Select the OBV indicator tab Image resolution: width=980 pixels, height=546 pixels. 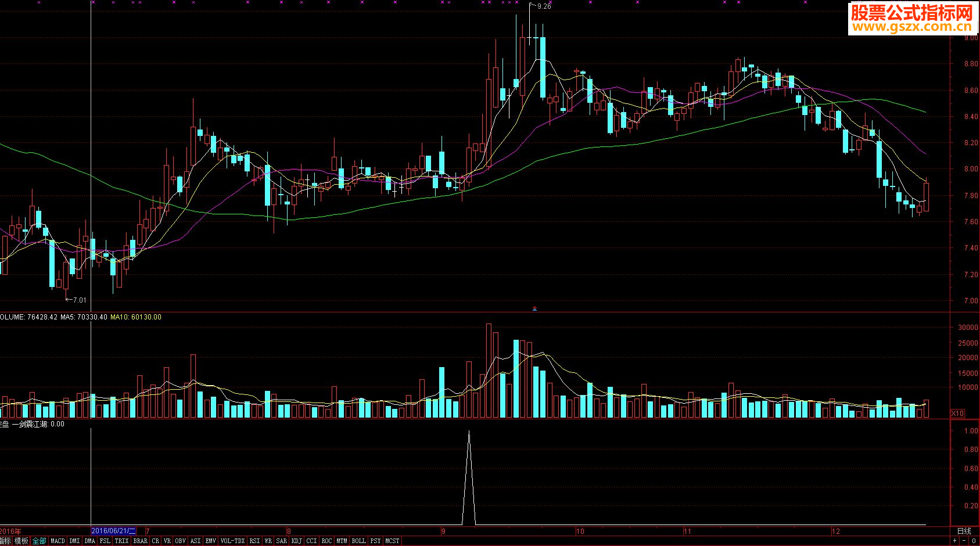[180, 541]
